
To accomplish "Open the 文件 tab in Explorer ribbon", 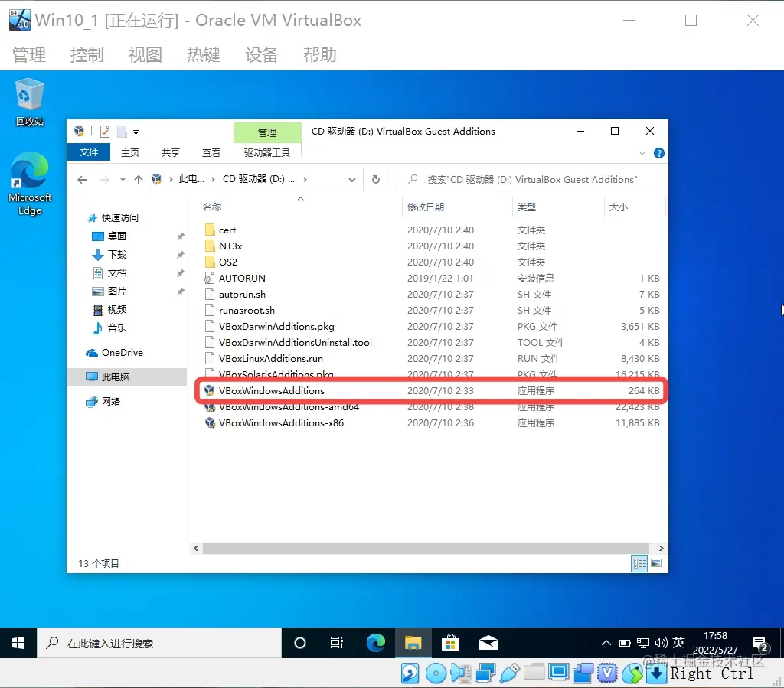I will 89,152.
